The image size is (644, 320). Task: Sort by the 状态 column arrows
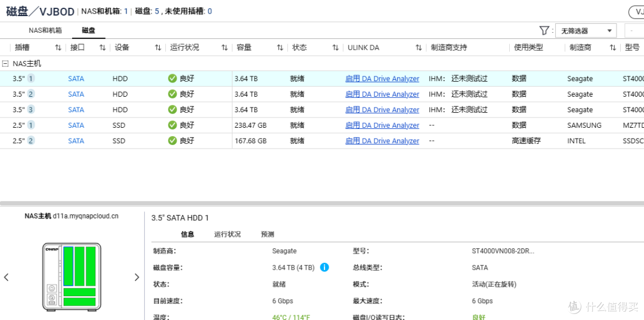click(x=335, y=48)
